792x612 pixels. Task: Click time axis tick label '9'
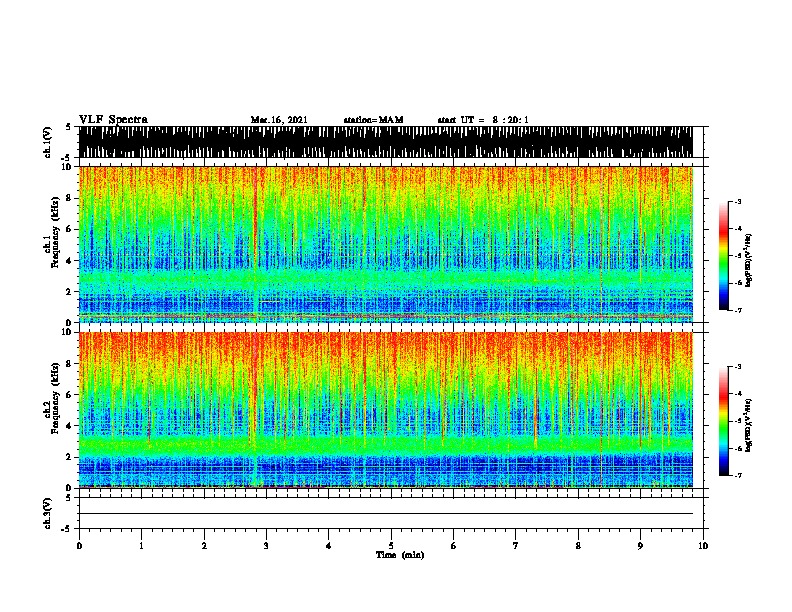(640, 545)
